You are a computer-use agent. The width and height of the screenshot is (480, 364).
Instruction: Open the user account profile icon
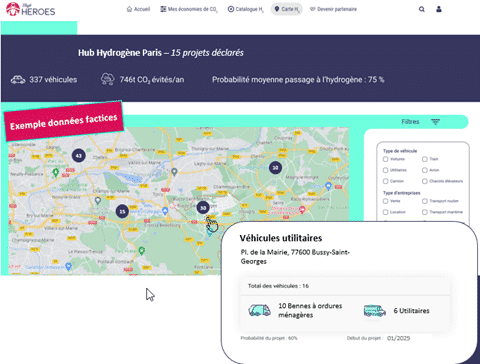[439, 9]
